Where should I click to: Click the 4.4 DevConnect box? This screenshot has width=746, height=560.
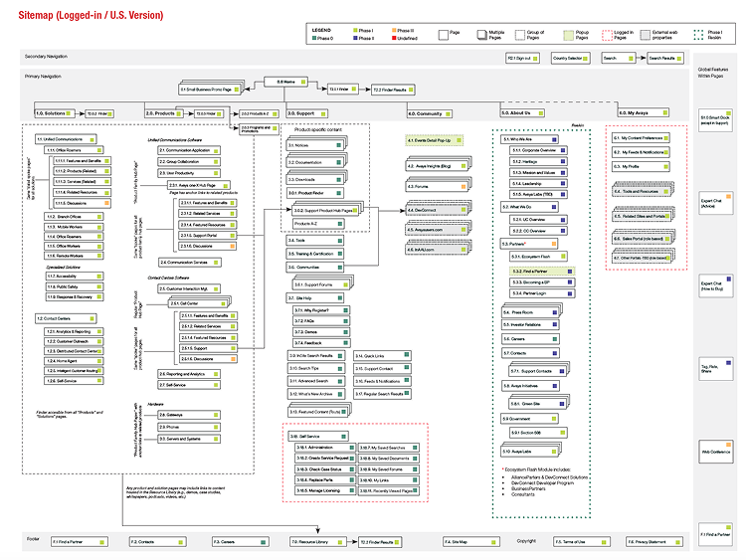(x=437, y=210)
